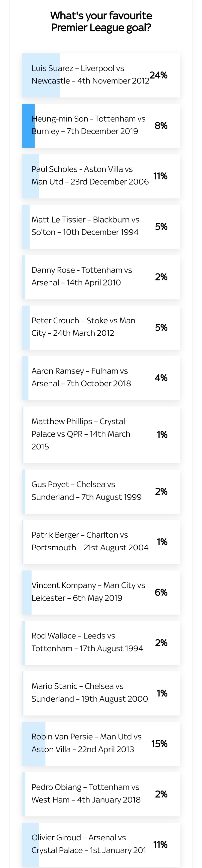The width and height of the screenshot is (202, 868).
Task: Select Danny Rose Tottenham vs Arsenal option
Action: tap(101, 277)
